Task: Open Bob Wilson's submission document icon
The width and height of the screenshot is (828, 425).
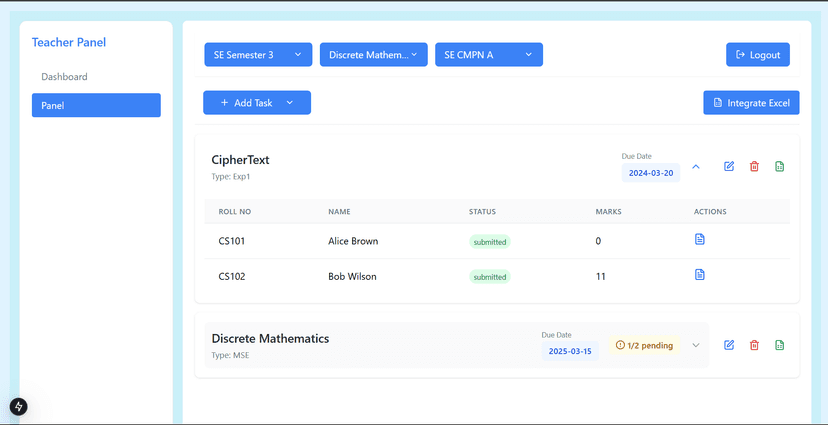Action: [700, 275]
